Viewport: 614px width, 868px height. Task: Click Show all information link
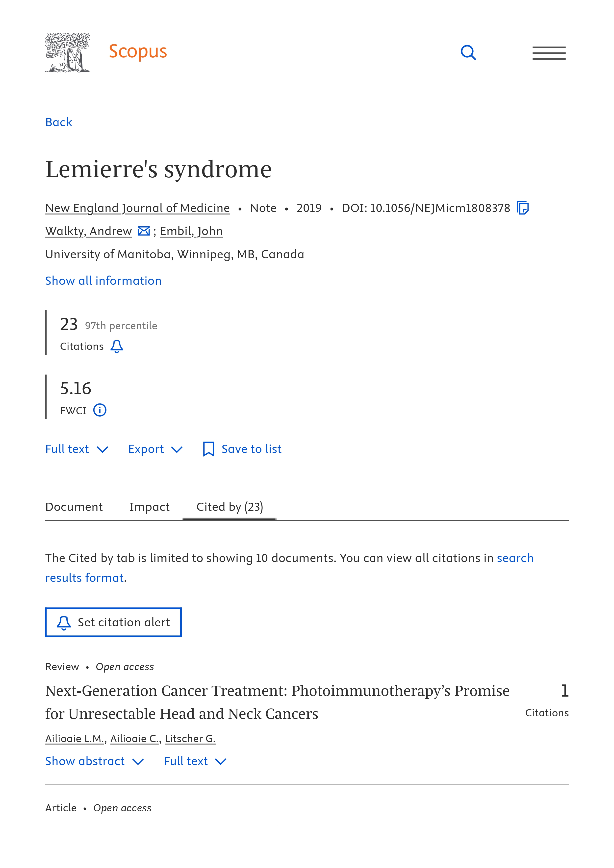pos(103,281)
